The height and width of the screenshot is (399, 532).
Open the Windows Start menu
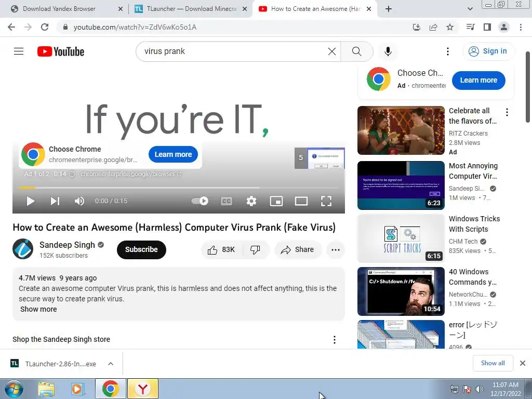13,389
